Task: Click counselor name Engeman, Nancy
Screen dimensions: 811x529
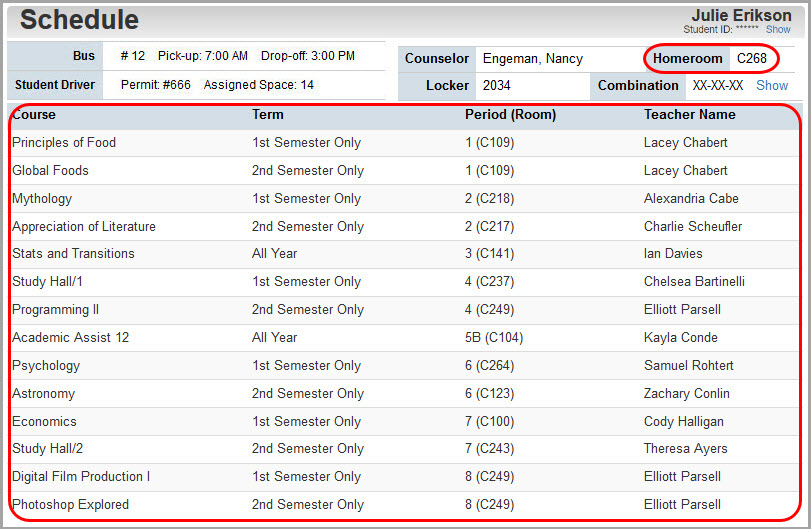Action: pos(532,59)
